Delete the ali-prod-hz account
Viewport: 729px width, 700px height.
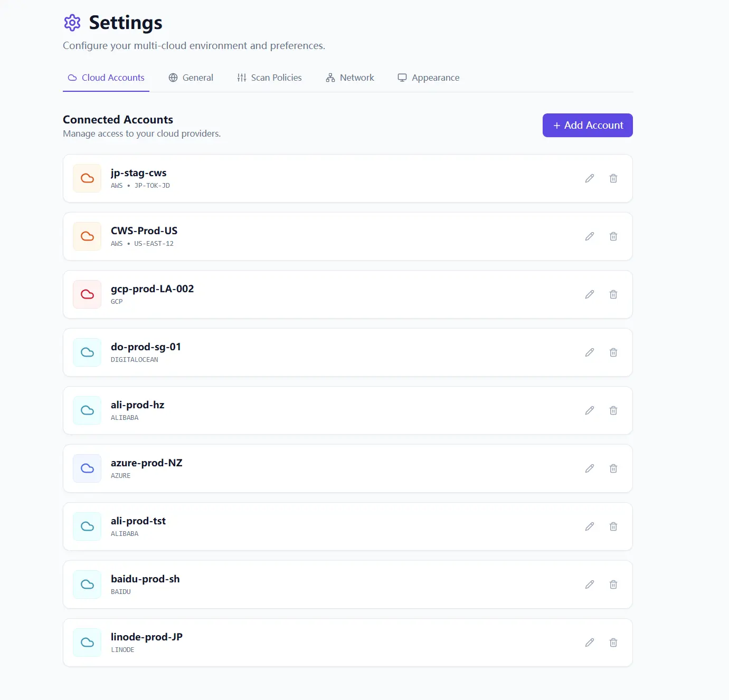click(x=613, y=410)
